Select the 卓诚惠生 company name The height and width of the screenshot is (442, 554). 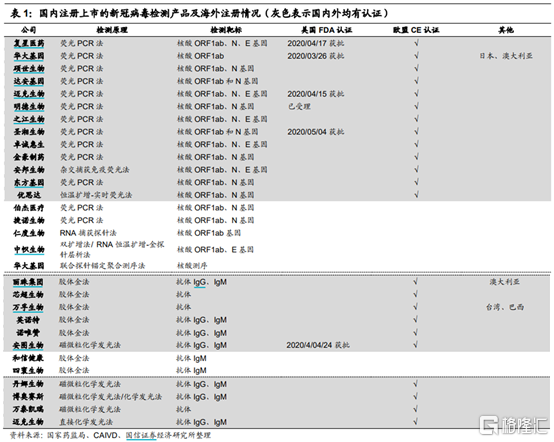point(29,145)
